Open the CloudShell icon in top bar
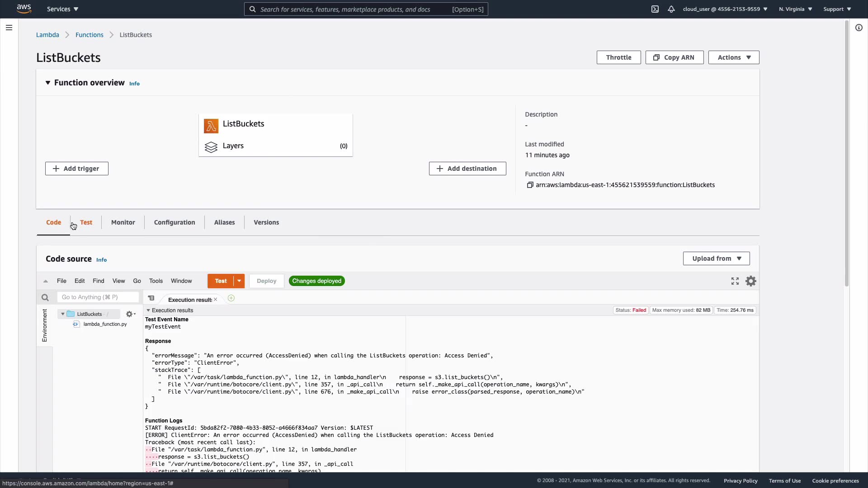 click(655, 9)
